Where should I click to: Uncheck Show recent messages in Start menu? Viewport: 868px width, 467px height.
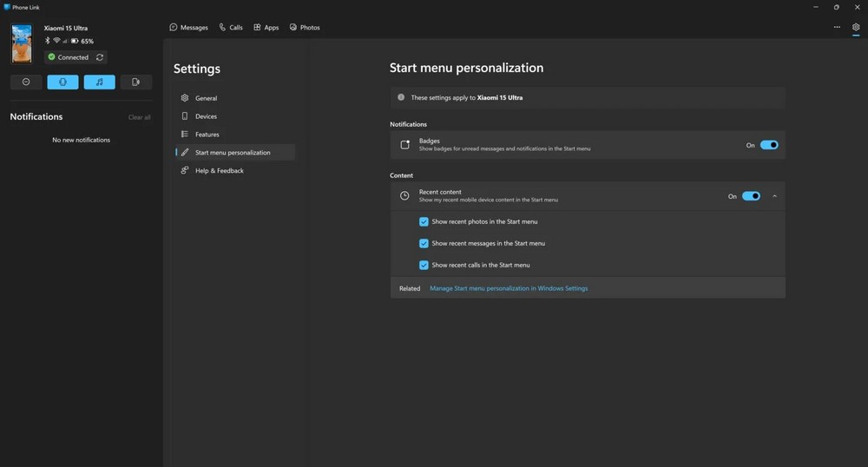424,243
